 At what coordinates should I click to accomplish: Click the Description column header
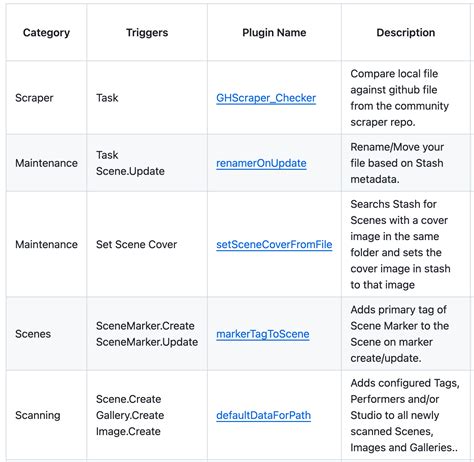coord(406,33)
